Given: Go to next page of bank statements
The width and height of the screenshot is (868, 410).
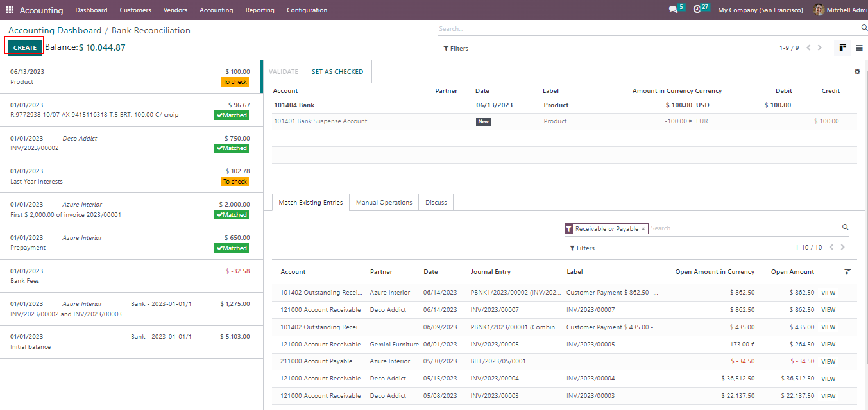Looking at the screenshot, I should (820, 48).
